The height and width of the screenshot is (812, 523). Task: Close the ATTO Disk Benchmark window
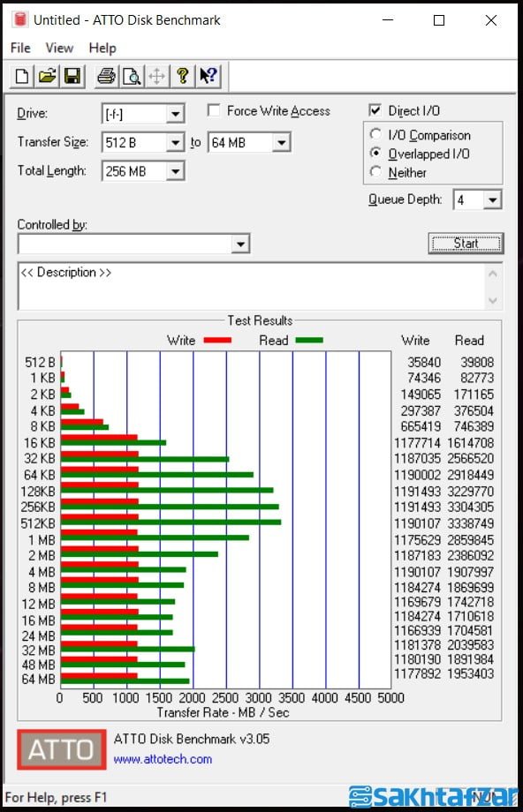click(x=491, y=20)
